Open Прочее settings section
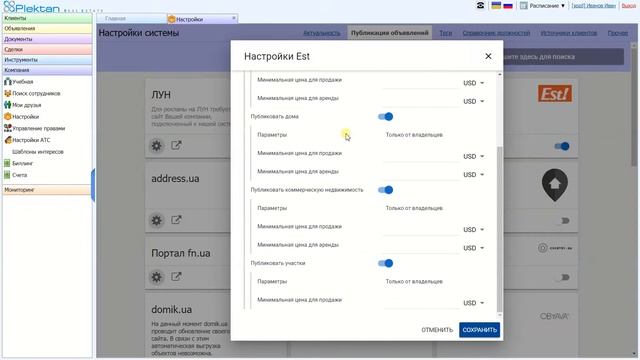Screen dimensions: 640x360 (618, 33)
